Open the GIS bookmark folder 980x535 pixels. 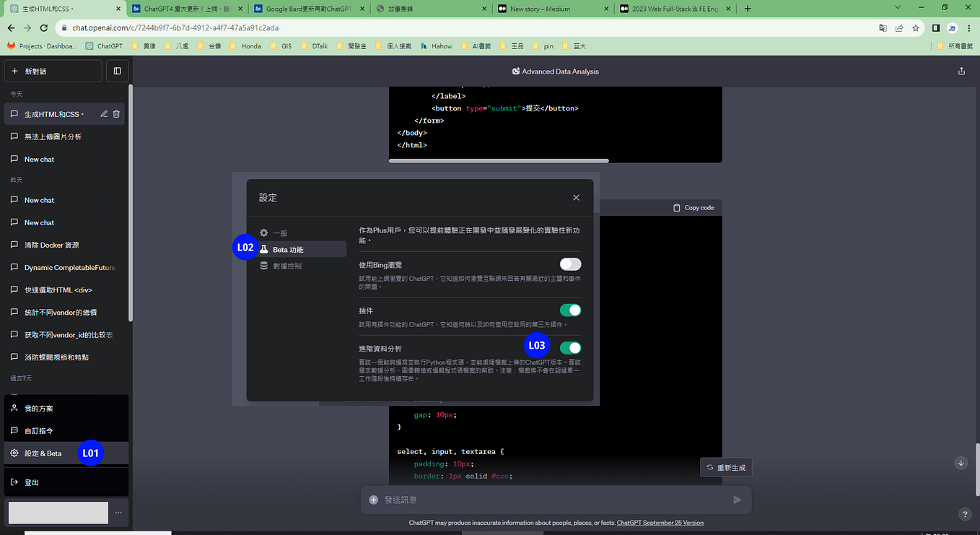(x=284, y=45)
